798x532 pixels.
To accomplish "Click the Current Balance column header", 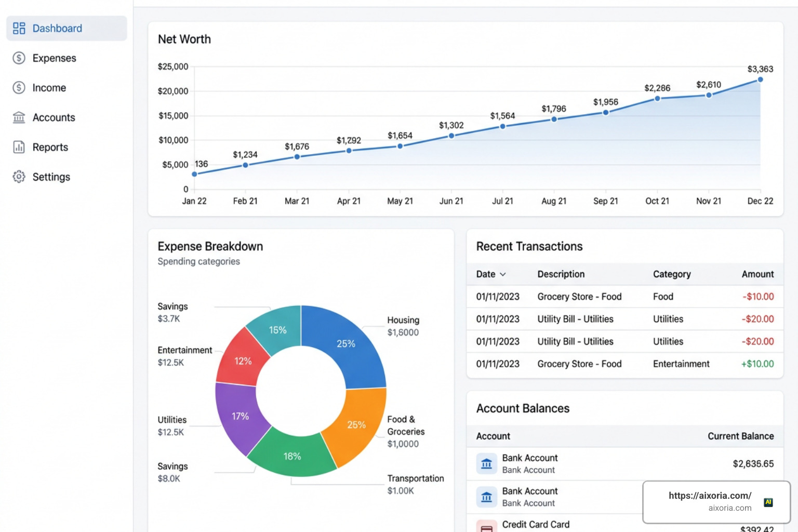I will (740, 436).
